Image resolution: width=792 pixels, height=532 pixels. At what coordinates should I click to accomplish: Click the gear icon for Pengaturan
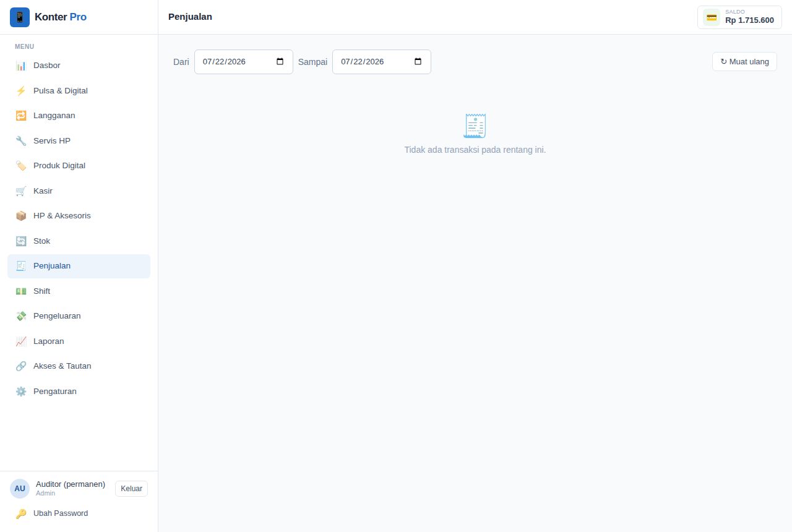click(21, 392)
